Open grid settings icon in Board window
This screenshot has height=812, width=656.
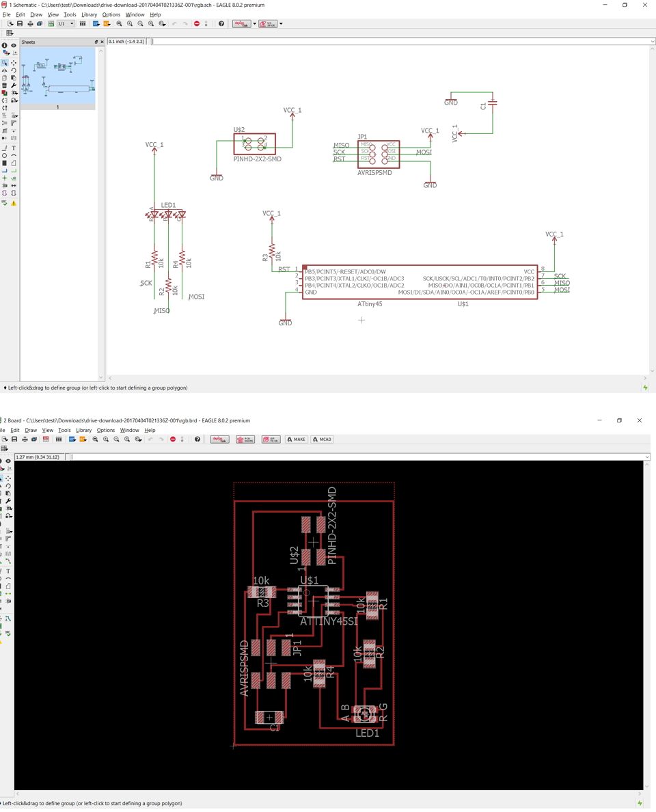coord(4,448)
